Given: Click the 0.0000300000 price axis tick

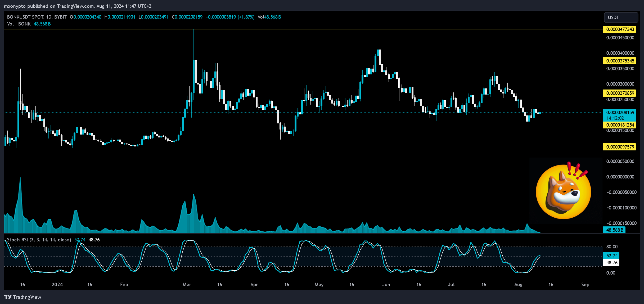Looking at the screenshot, I should click(x=620, y=84).
